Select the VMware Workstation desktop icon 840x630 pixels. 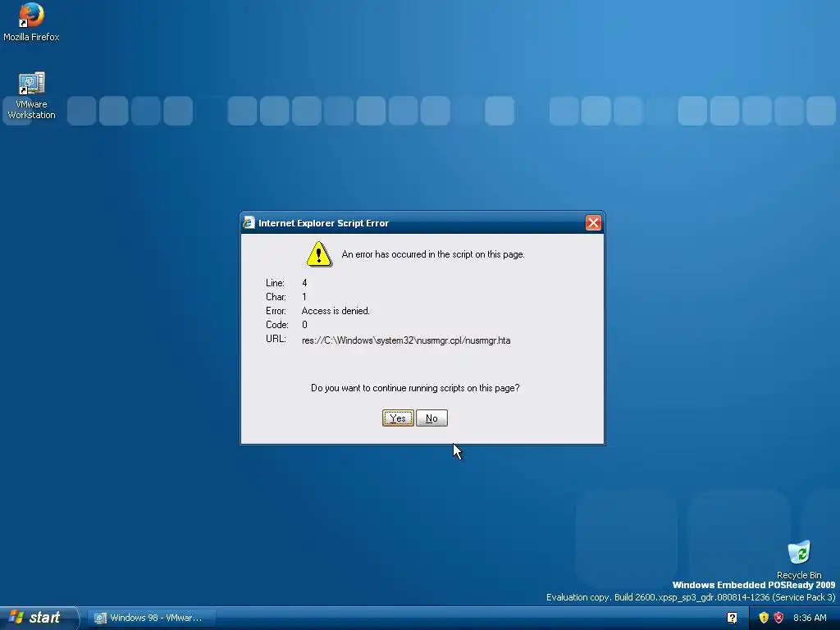(31, 95)
